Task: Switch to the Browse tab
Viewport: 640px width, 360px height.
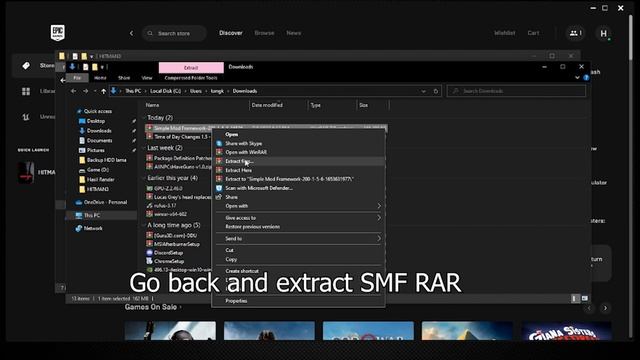Action: click(264, 33)
